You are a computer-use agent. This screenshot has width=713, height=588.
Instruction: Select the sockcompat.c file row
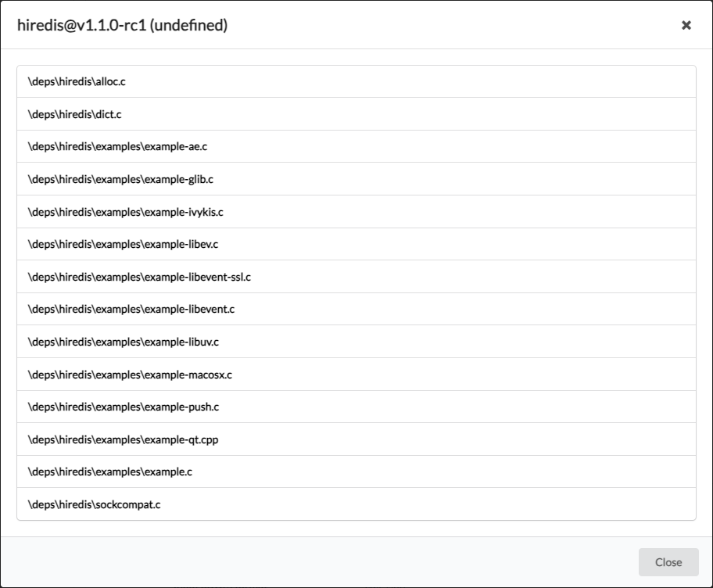pyautogui.click(x=94, y=505)
